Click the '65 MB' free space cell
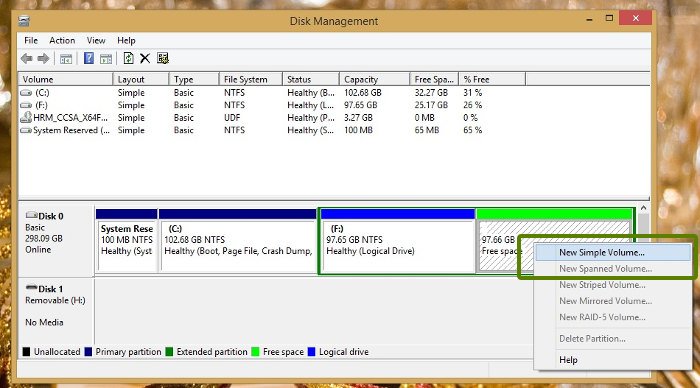700x388 pixels. pos(426,130)
